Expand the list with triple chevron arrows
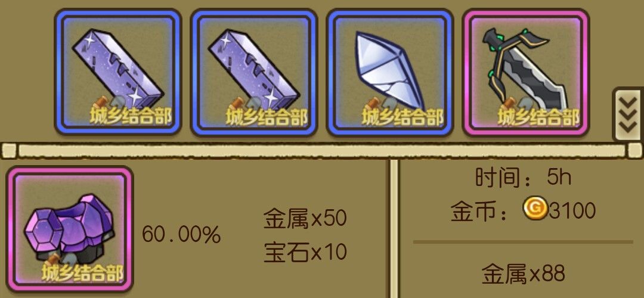The width and height of the screenshot is (644, 298). pyautogui.click(x=628, y=114)
